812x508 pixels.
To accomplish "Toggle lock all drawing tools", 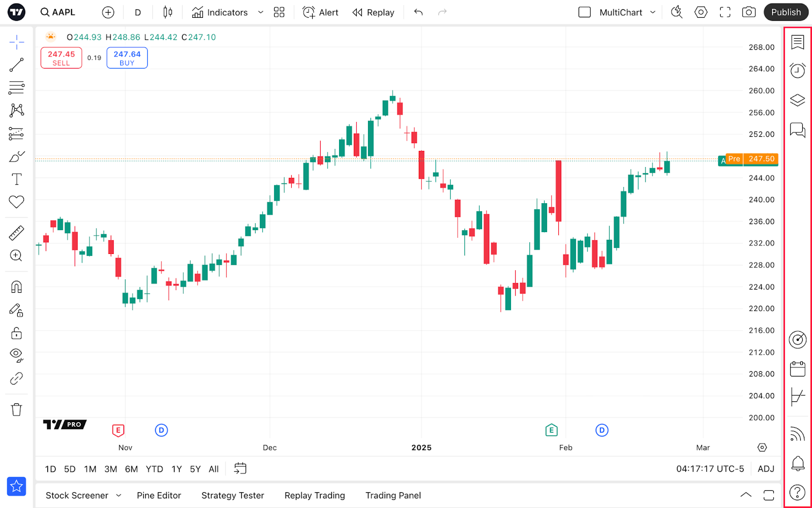I will 16,333.
